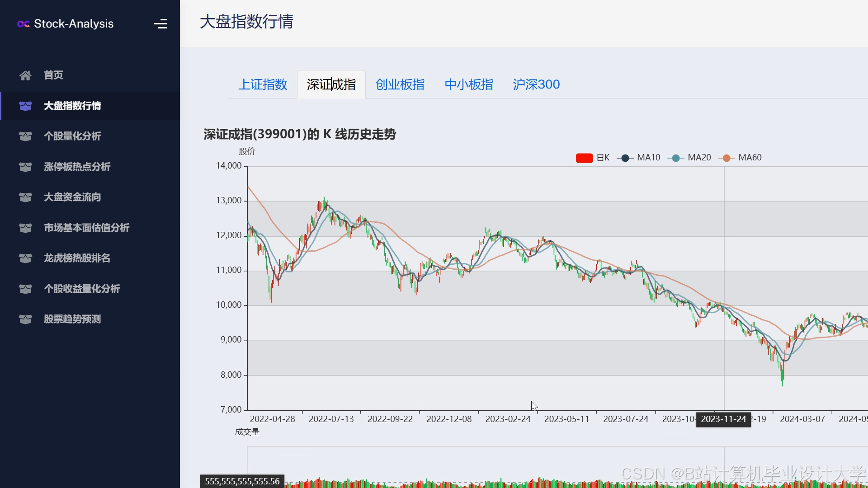The width and height of the screenshot is (868, 488).
Task: Select the 个股量化分析 sidebar icon
Action: click(x=25, y=136)
